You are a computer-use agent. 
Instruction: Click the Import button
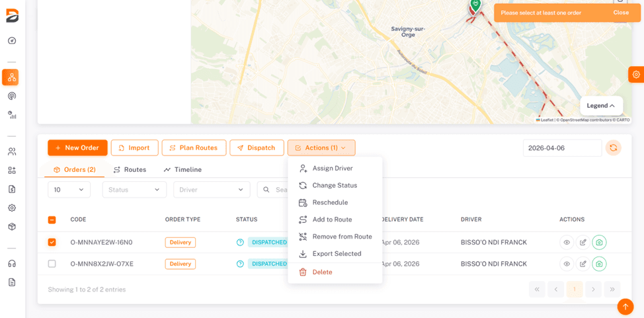[x=135, y=148]
